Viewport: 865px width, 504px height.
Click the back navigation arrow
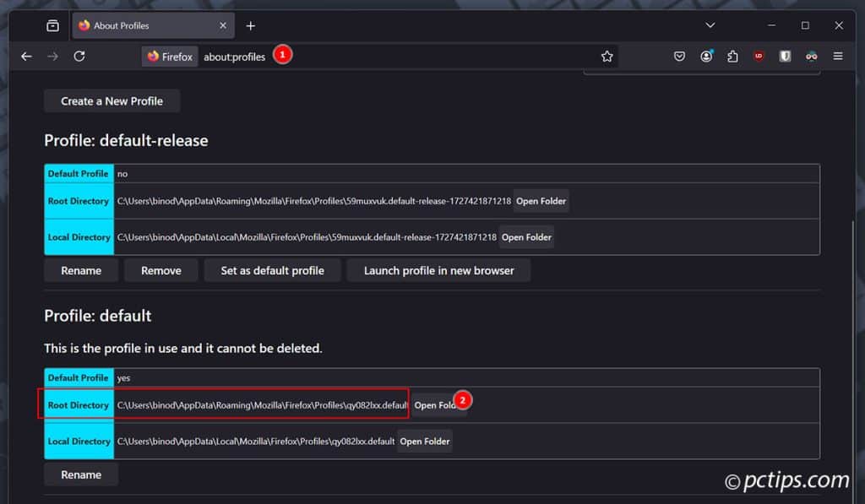click(x=26, y=57)
